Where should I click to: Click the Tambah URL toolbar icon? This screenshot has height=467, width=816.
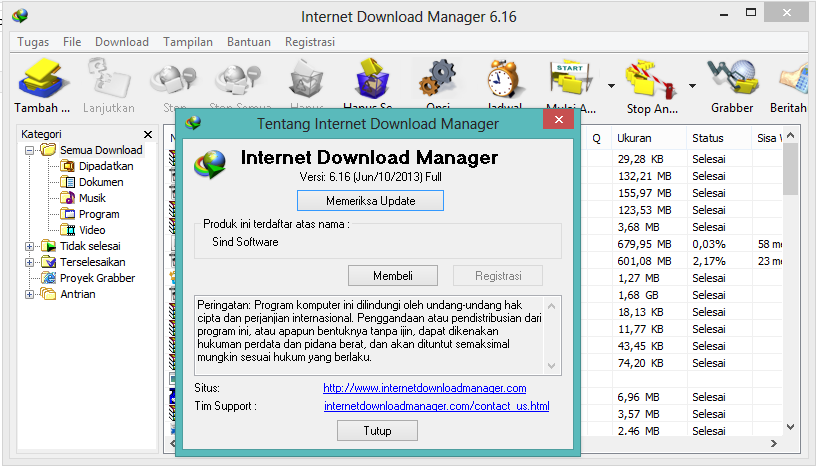(x=42, y=79)
